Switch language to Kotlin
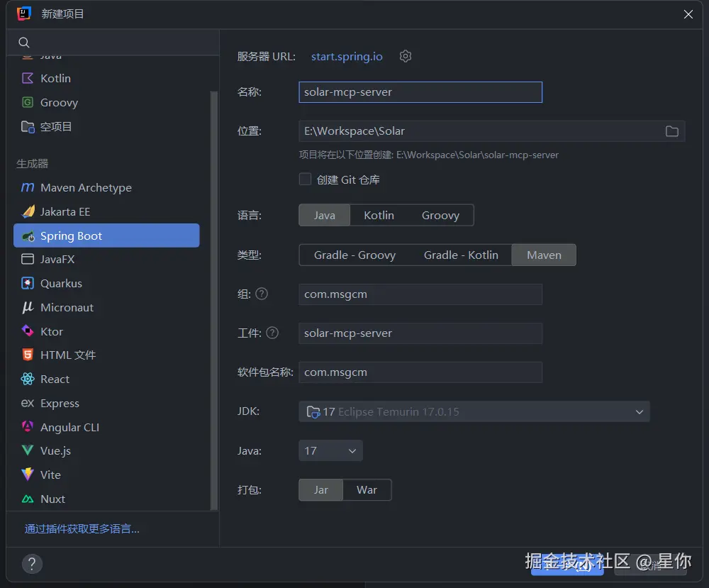The image size is (709, 588). [379, 216]
